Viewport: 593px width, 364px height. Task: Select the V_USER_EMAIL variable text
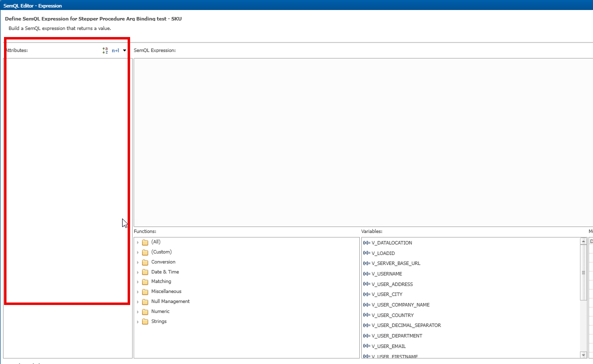point(388,346)
